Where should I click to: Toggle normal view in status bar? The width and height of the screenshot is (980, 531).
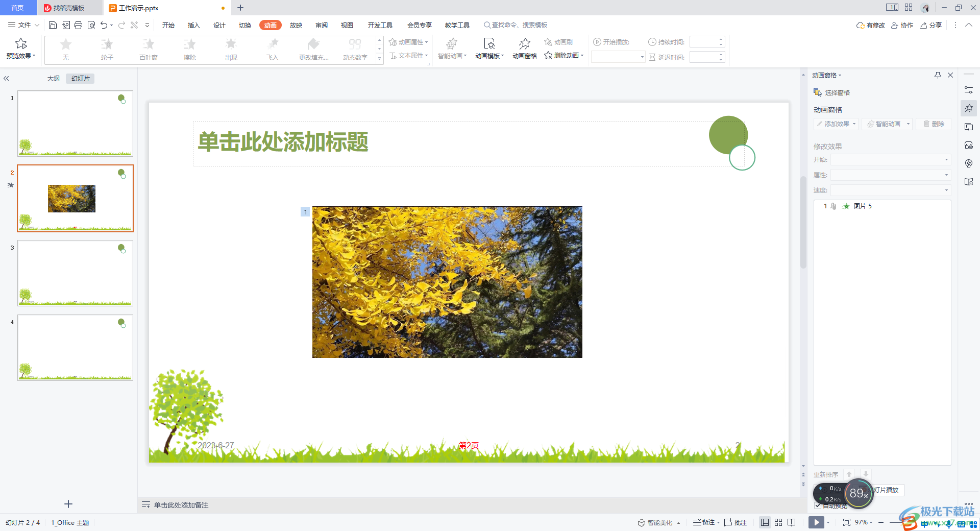765,522
